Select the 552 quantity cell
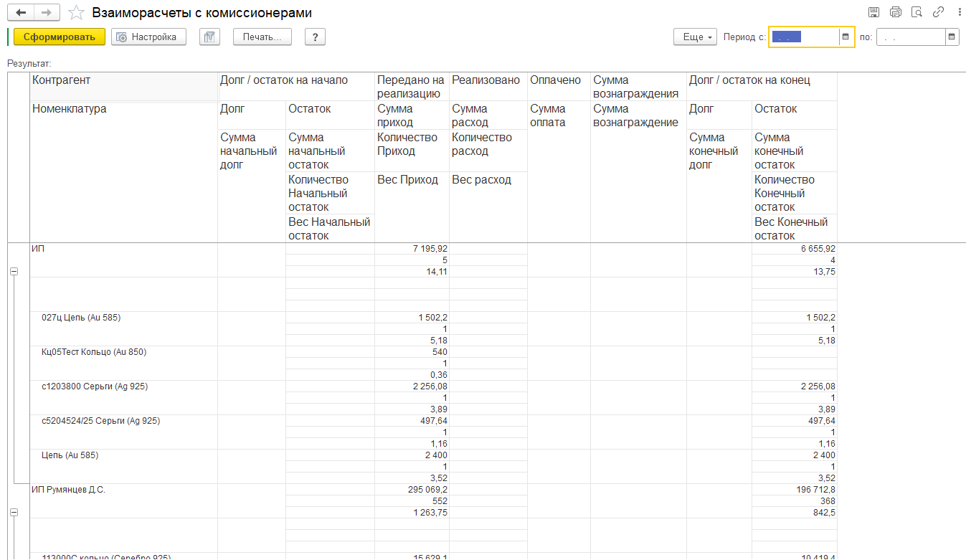Screen dimensions: 966x560 coord(412,500)
